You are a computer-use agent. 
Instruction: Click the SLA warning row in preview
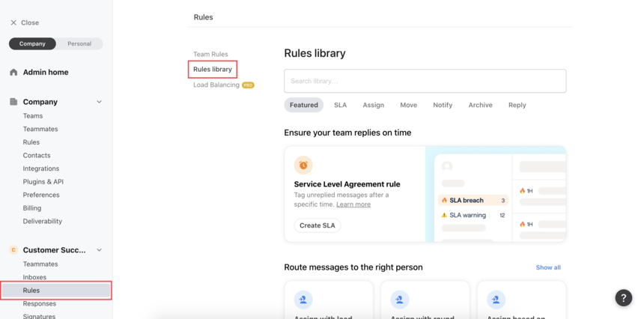(473, 215)
